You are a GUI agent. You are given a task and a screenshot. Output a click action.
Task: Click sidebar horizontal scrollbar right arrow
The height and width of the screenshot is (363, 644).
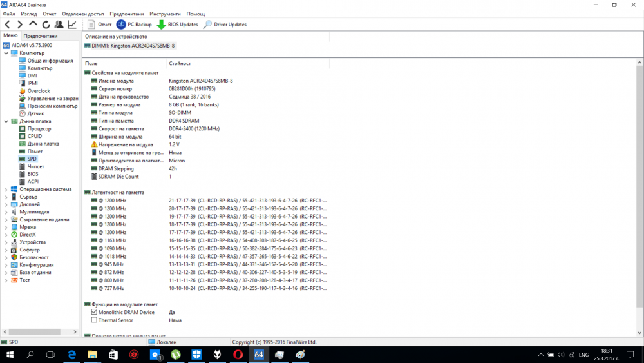75,332
